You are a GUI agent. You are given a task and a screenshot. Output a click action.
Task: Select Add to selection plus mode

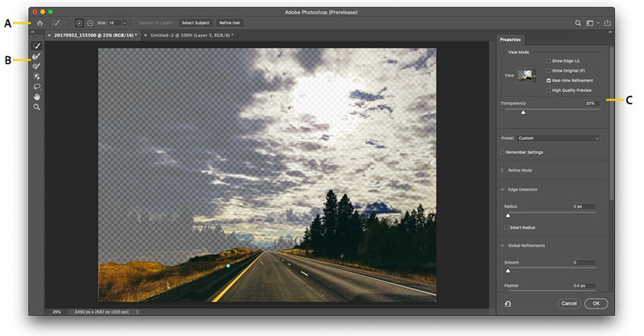[79, 23]
